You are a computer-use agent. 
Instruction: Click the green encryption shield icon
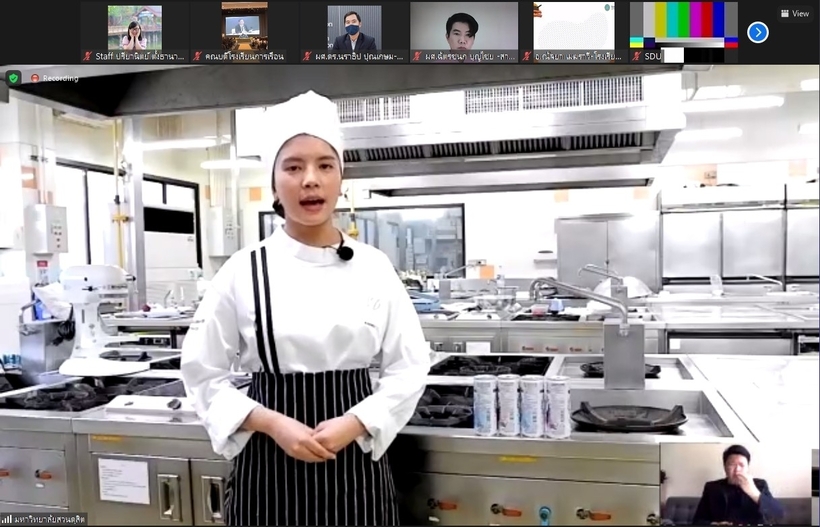[13, 77]
